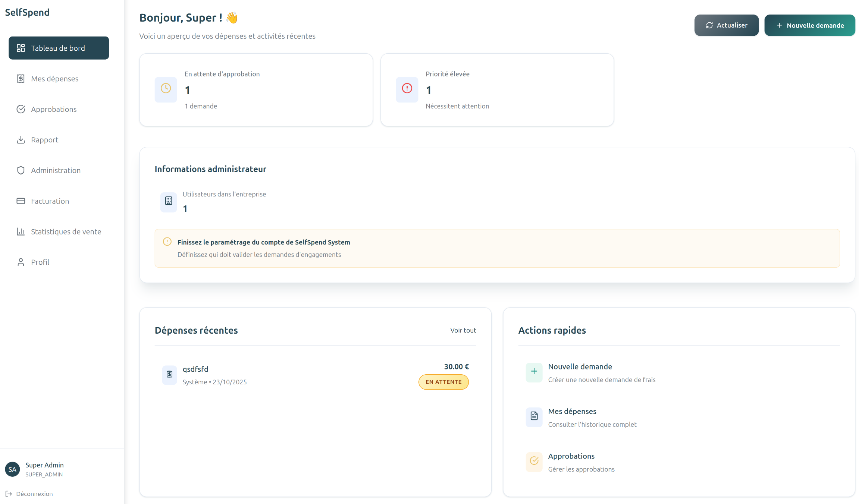Screen dimensions: 859x504
Task: Open Administration via the shield icon
Action: 21,170
